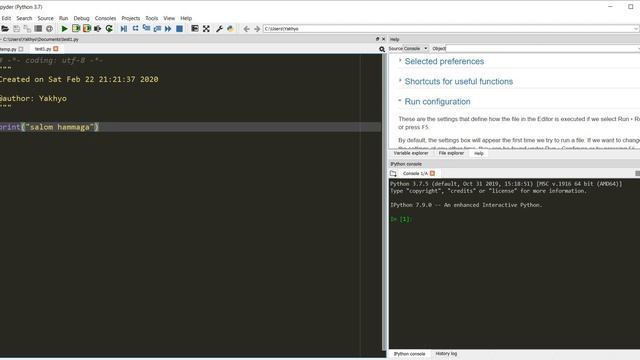Click the print("salom hammaga") code line
The height and width of the screenshot is (360, 640).
point(49,127)
